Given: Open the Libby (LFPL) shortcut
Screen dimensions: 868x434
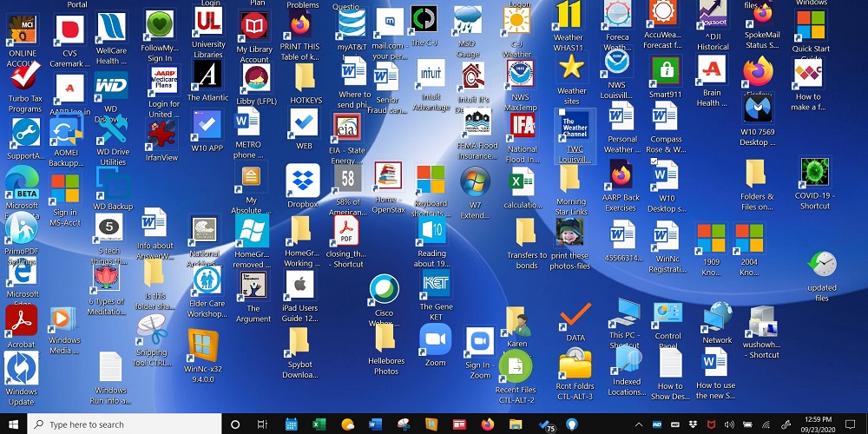Looking at the screenshot, I should coord(256,78).
